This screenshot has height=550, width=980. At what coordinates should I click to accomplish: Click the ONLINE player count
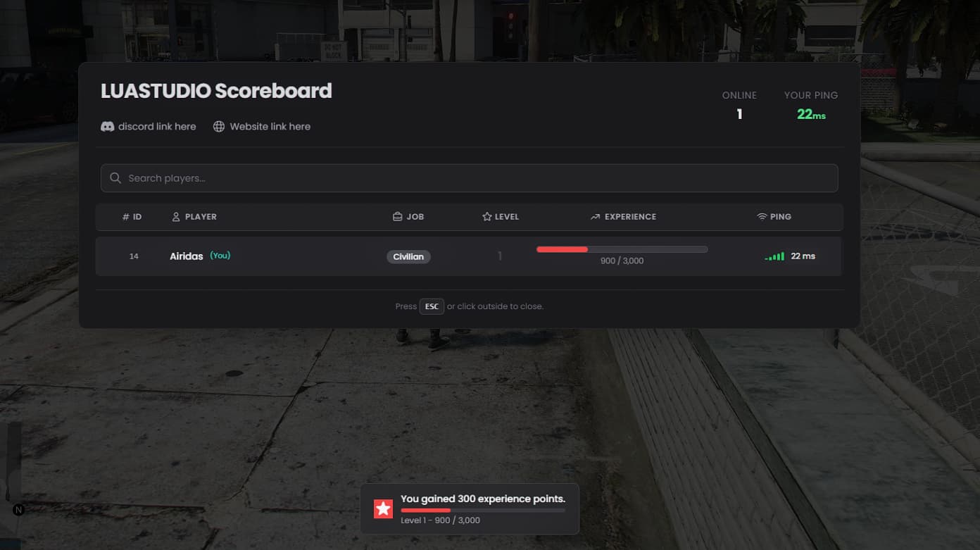[739, 113]
